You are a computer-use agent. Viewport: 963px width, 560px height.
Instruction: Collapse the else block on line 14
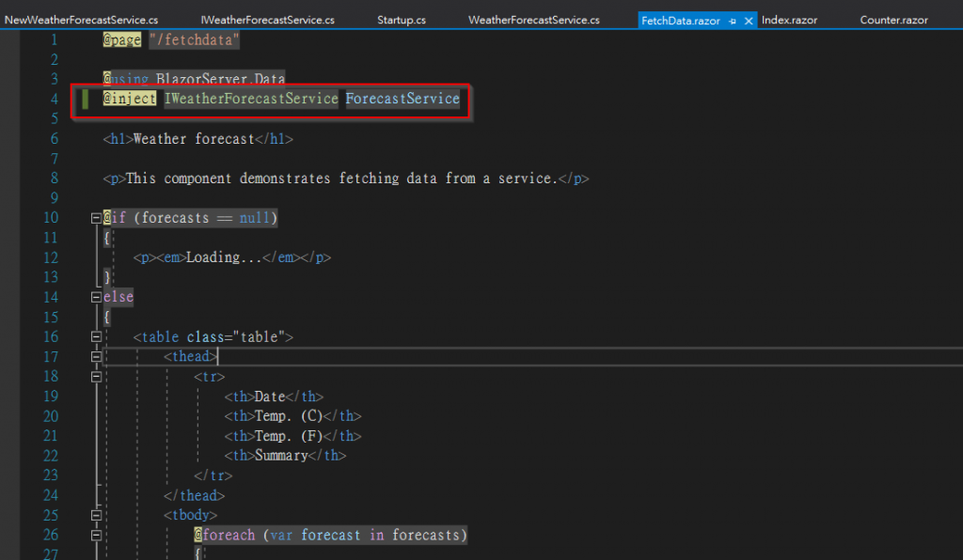(x=96, y=298)
